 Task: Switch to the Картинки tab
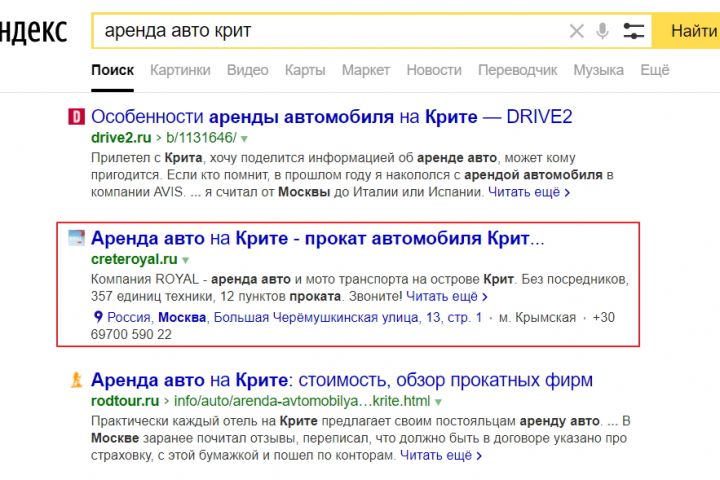tap(180, 70)
